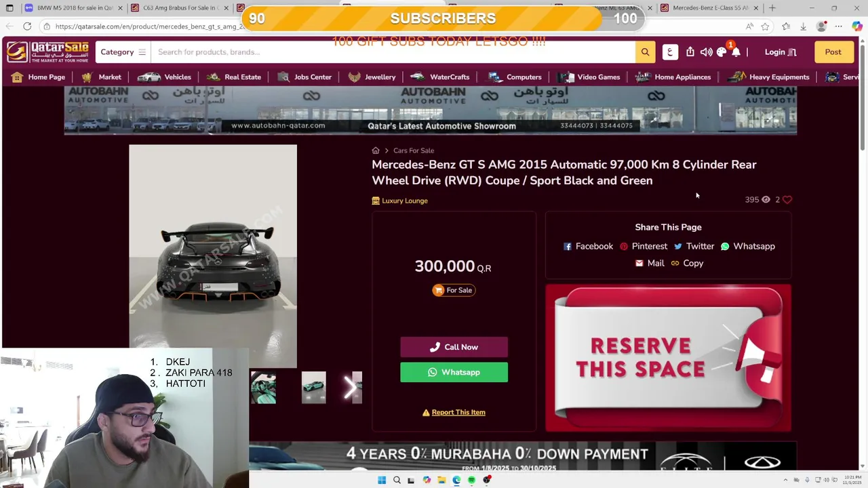Click the home breadcrumb icon
The image size is (868, 488).
click(376, 150)
